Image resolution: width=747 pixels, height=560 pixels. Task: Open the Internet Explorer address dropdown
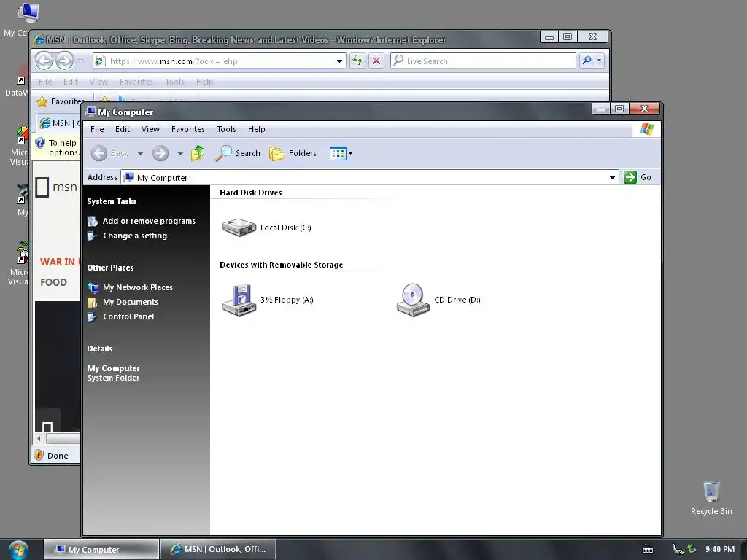coord(339,61)
